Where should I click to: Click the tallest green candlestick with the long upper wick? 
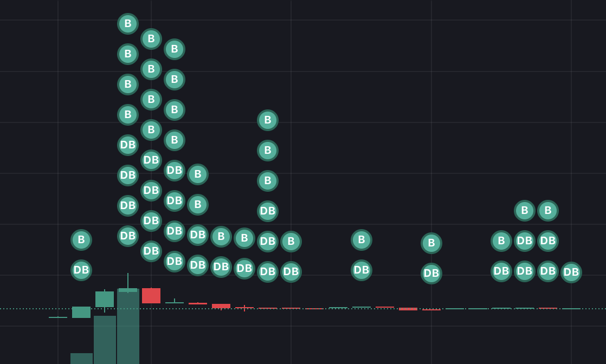128,290
